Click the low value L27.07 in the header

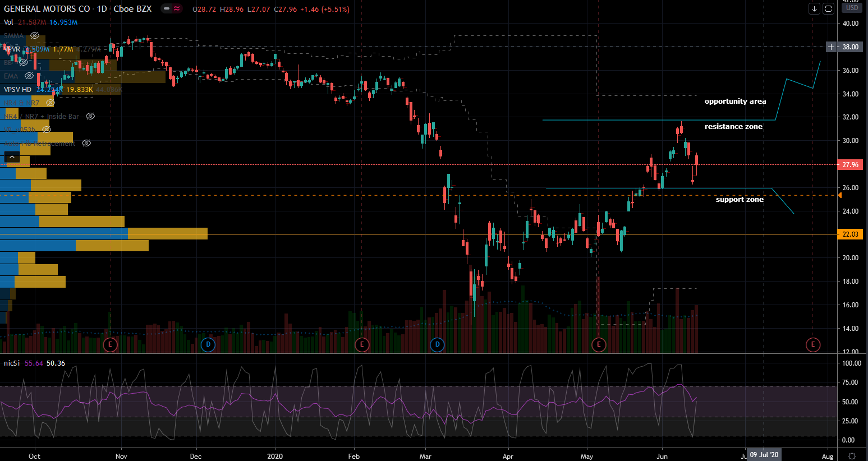[x=259, y=10]
